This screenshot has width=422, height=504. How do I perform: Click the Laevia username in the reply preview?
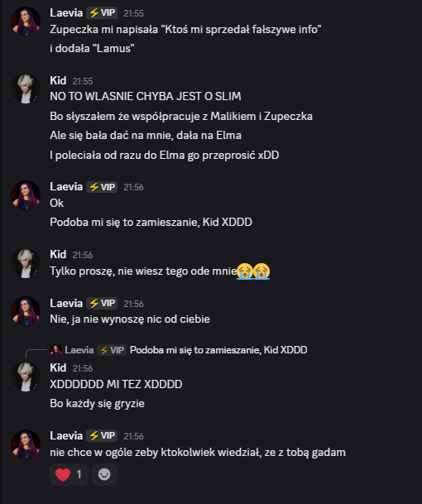coord(79,350)
